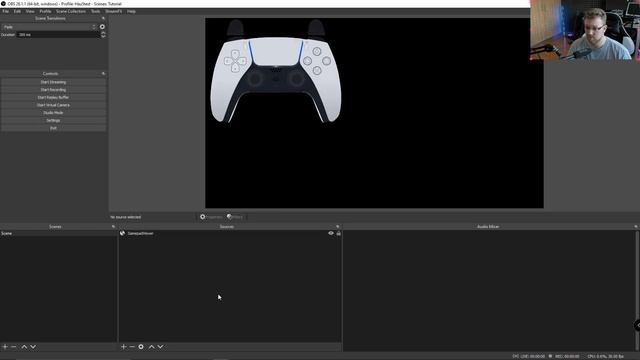Move source down in Sources list
The width and height of the screenshot is (640, 360).
pyautogui.click(x=160, y=347)
